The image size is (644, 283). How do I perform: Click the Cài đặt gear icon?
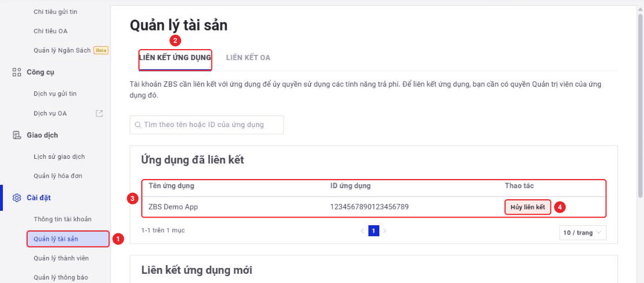17,198
